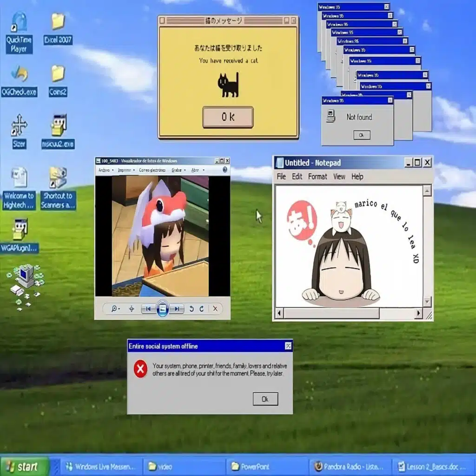Rotate photo clockwise in photo viewer
476x476 pixels.
[x=202, y=309]
